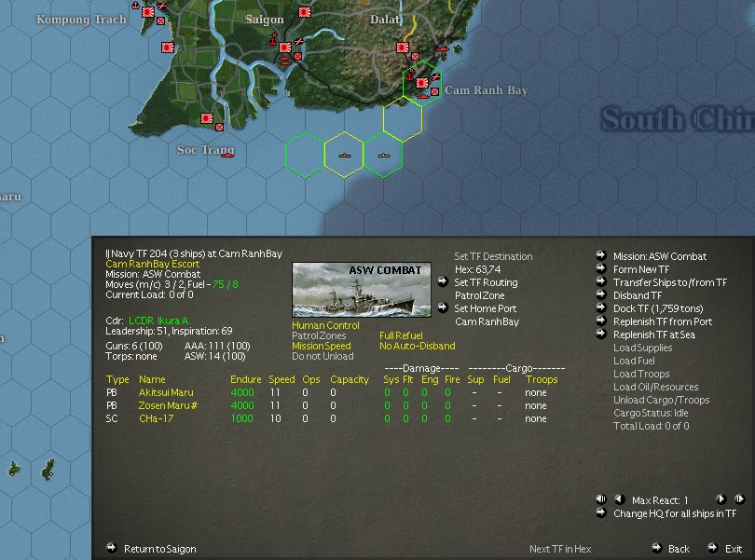Screen dimensions: 755x560
Task: Click the arrow icon beside Return to Saigon
Action: [112, 548]
